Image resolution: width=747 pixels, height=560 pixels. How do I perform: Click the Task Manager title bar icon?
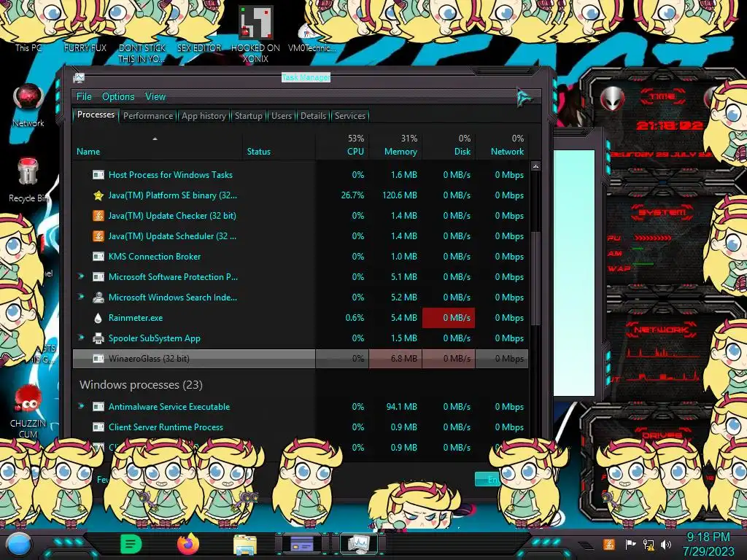pos(79,77)
